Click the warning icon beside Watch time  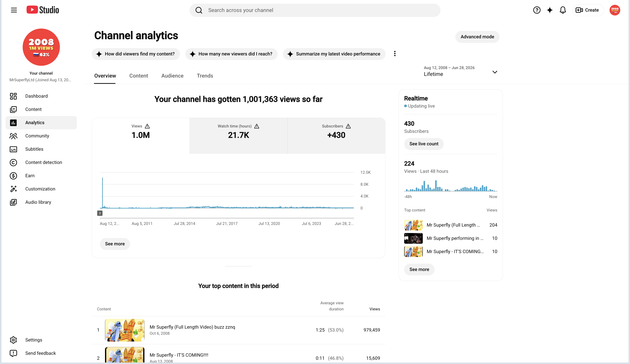pyautogui.click(x=257, y=126)
